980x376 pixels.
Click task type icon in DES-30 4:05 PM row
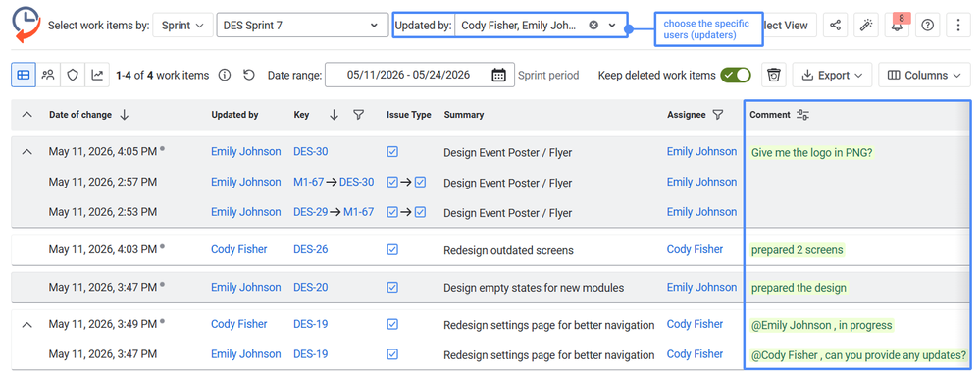pos(392,151)
